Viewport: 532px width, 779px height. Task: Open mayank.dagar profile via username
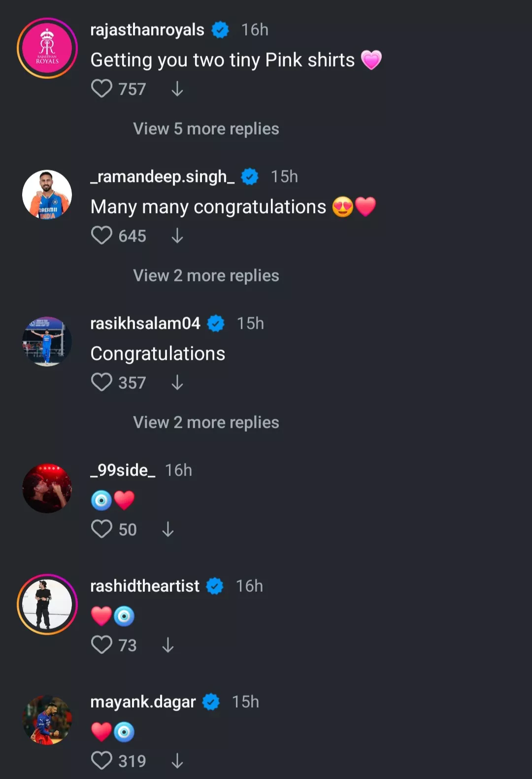[x=143, y=702]
